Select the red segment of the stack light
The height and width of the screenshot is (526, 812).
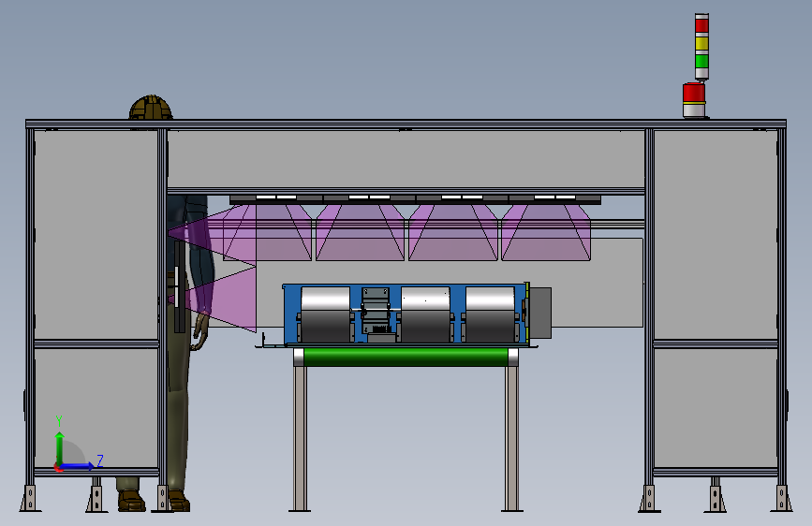click(701, 25)
